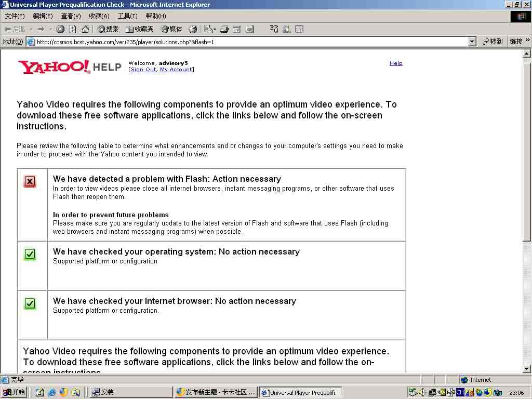Click the last icon on the toolbar
532x399 pixels.
tap(299, 29)
